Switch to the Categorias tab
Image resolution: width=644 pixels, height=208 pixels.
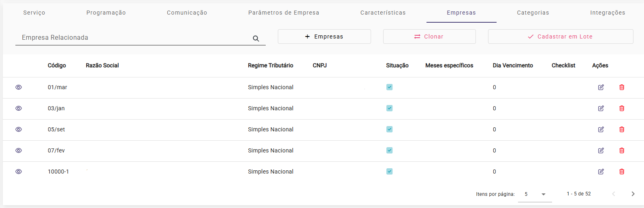(533, 13)
